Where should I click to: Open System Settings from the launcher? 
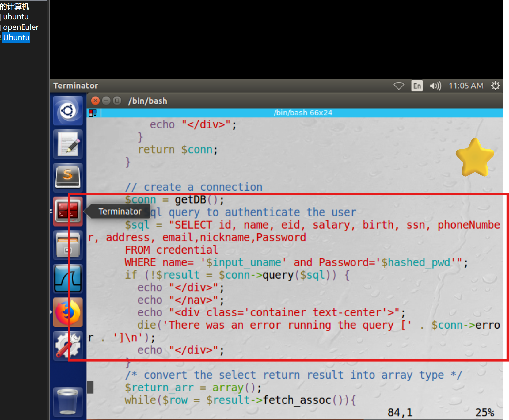pos(68,346)
